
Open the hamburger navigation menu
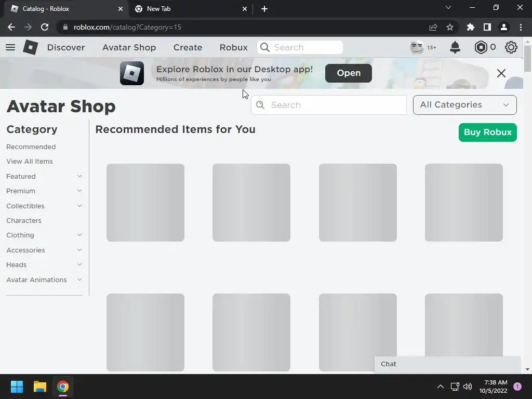tap(10, 47)
